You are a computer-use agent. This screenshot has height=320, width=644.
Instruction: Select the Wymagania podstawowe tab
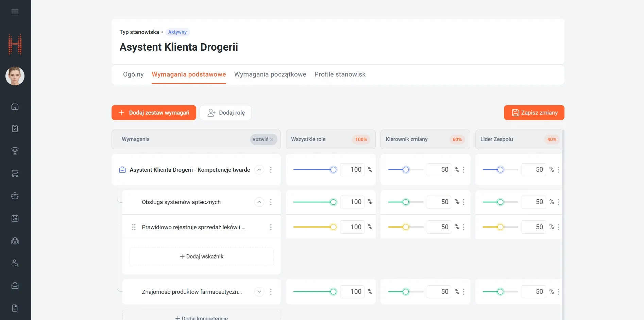pos(189,74)
